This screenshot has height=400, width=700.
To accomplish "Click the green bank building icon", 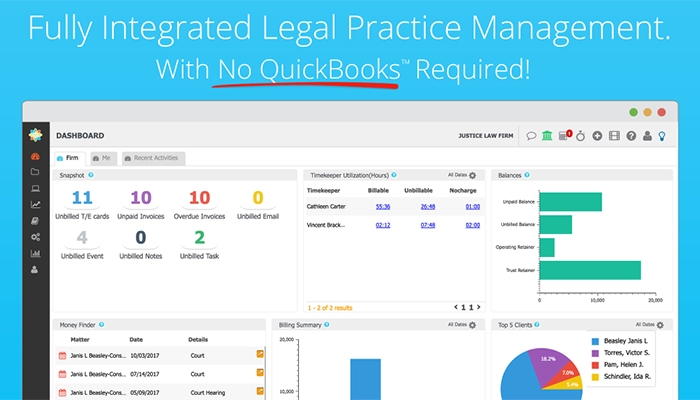I will coord(547,136).
